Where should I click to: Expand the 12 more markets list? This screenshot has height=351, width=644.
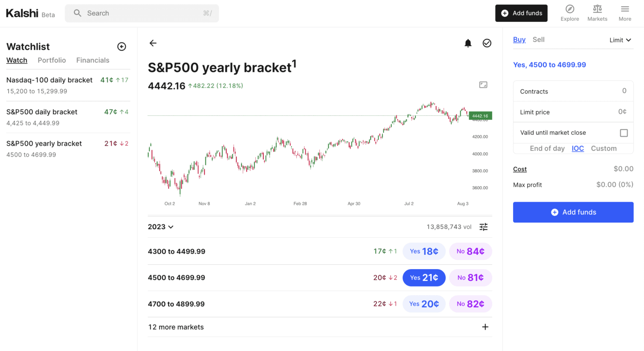485,327
